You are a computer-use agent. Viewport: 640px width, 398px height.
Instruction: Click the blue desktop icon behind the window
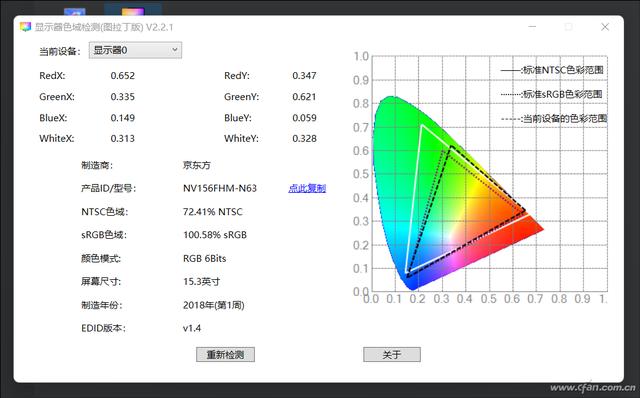(75, 12)
